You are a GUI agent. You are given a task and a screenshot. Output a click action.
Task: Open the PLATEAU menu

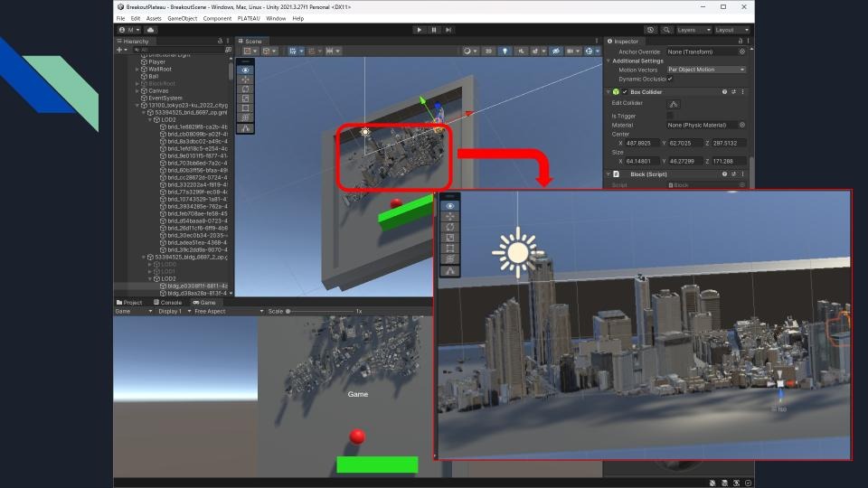point(249,18)
